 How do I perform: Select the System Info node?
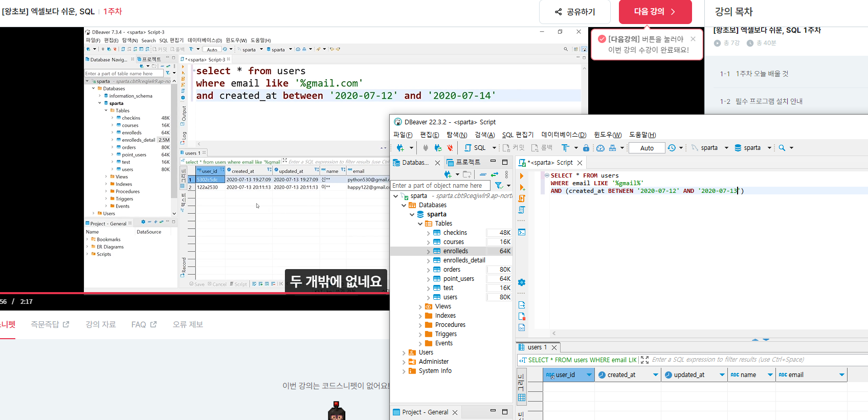pyautogui.click(x=435, y=371)
